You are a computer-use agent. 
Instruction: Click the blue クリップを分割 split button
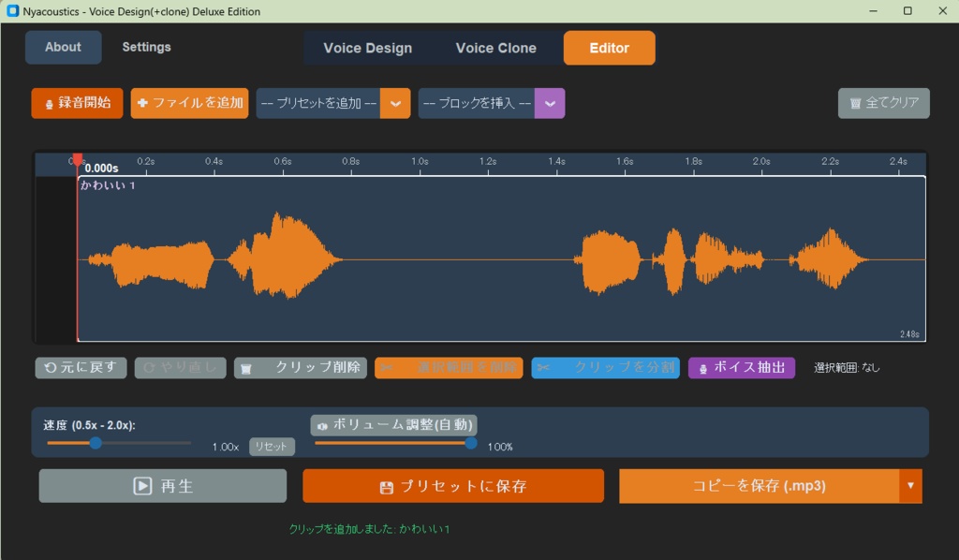606,367
